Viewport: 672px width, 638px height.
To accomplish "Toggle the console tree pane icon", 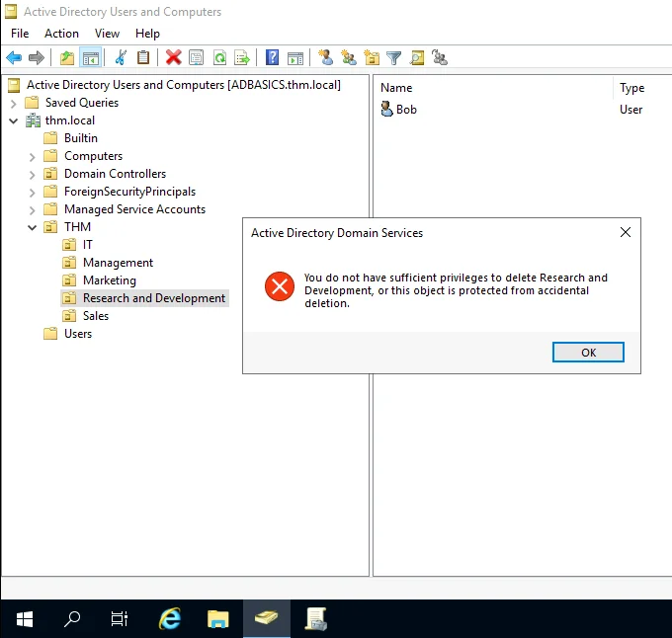I will click(x=91, y=57).
